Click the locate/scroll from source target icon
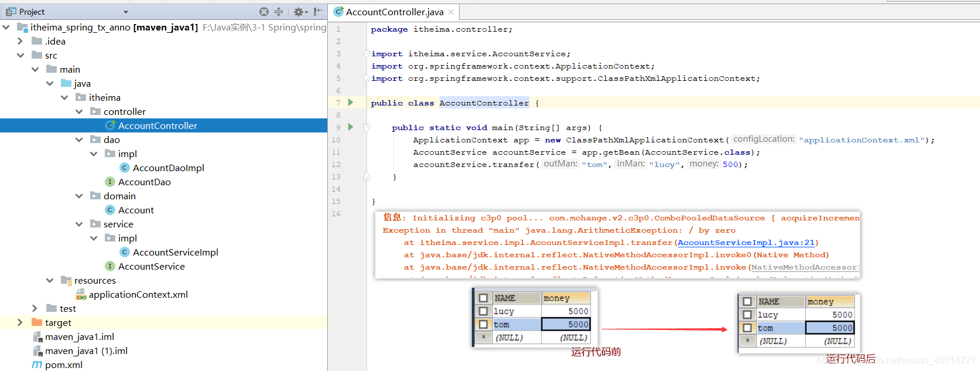Viewport: 980px width, 371px height. (264, 12)
